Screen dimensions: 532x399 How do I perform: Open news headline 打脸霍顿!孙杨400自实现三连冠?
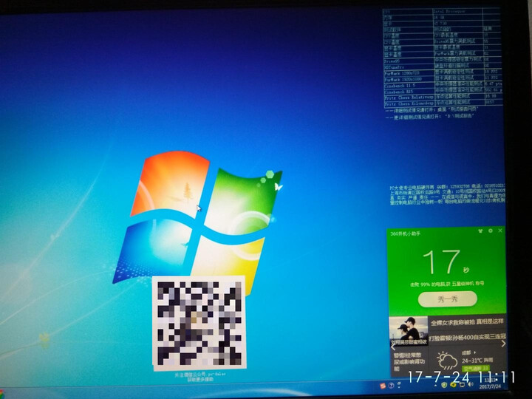point(468,337)
